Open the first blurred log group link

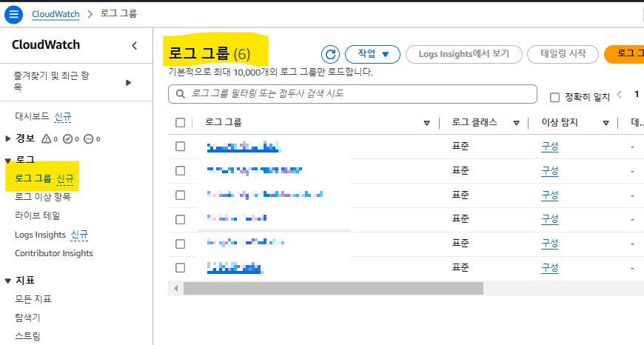[244, 147]
